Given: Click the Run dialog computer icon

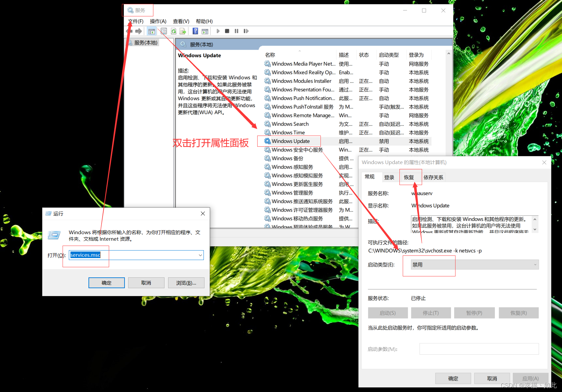Looking at the screenshot, I should pyautogui.click(x=54, y=235).
